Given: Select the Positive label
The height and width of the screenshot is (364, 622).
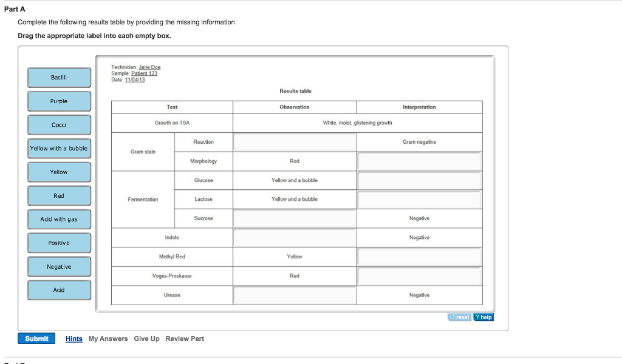Looking at the screenshot, I should pos(59,243).
